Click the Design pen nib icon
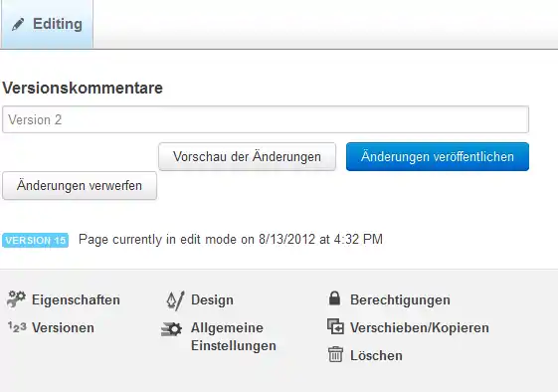The width and height of the screenshot is (558, 392). [x=175, y=300]
